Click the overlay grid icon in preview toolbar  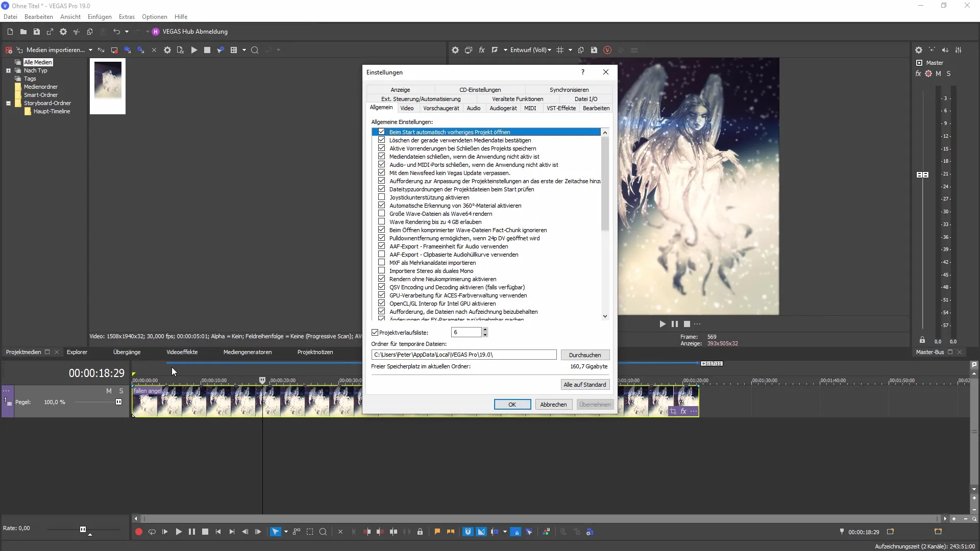coord(560,50)
